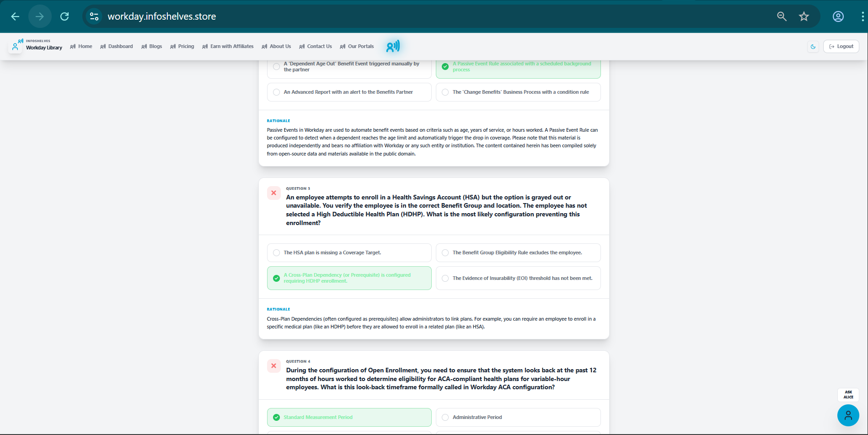The width and height of the screenshot is (868, 435).
Task: Open search using the magnifier icon
Action: click(x=782, y=16)
